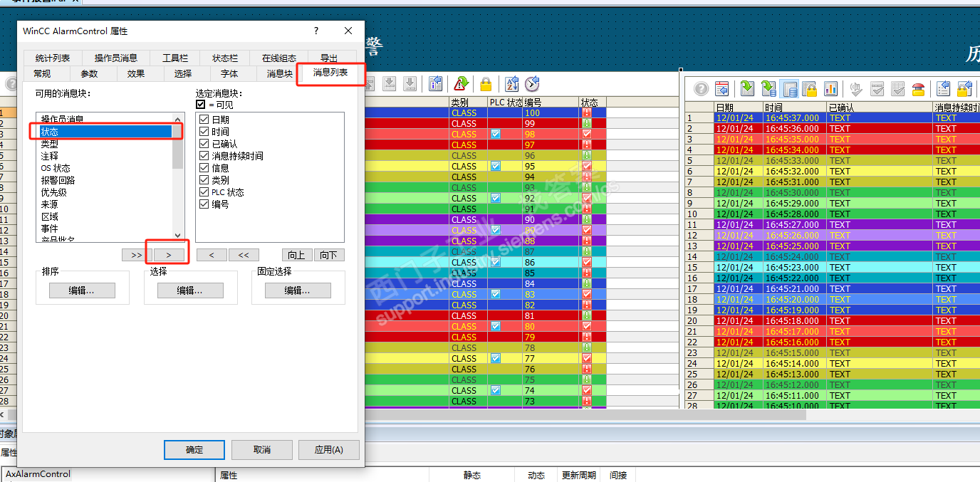Click yellow padlock icon in middle toolbar
Image resolution: width=980 pixels, height=482 pixels.
tap(486, 84)
